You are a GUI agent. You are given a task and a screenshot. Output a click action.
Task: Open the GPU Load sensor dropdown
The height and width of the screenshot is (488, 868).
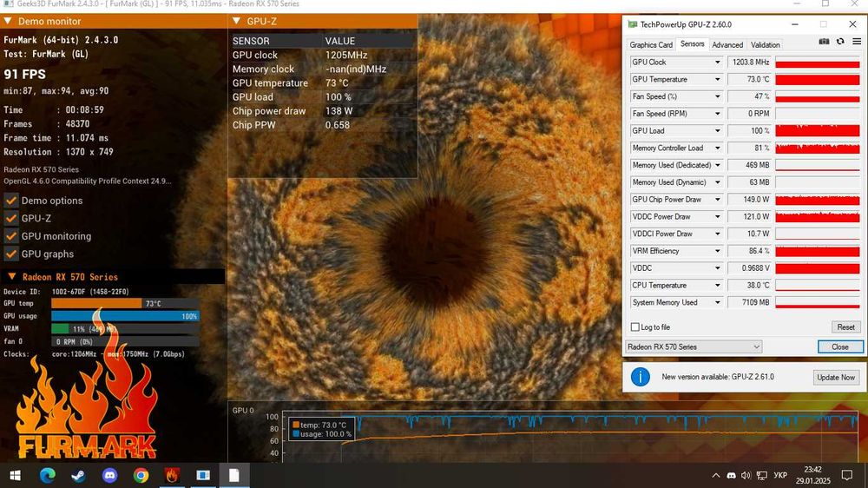(718, 131)
